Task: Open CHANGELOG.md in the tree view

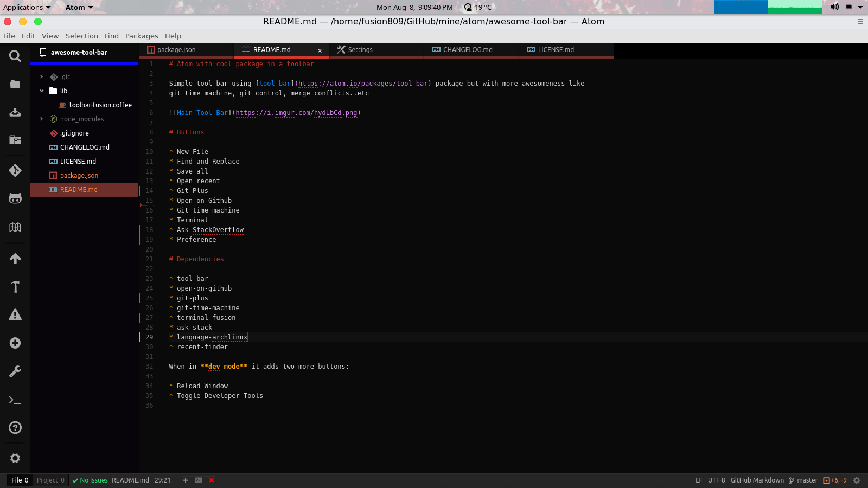Action: (x=85, y=147)
